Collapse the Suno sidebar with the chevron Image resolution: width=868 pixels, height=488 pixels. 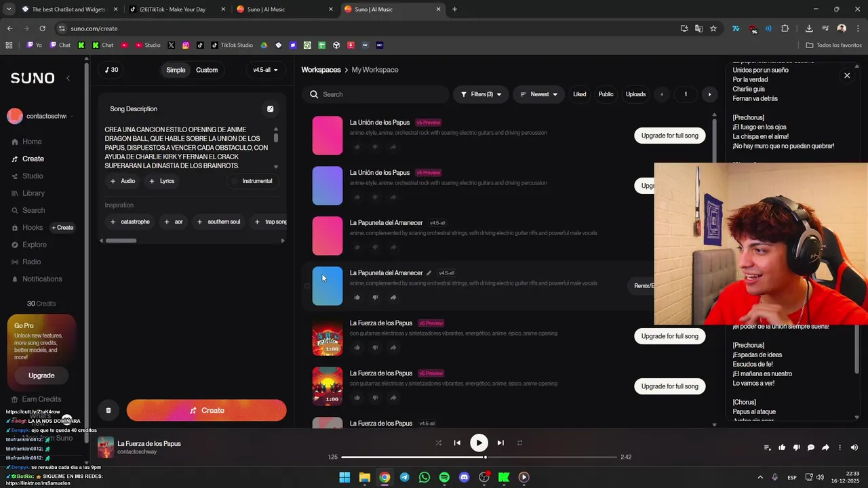click(68, 78)
